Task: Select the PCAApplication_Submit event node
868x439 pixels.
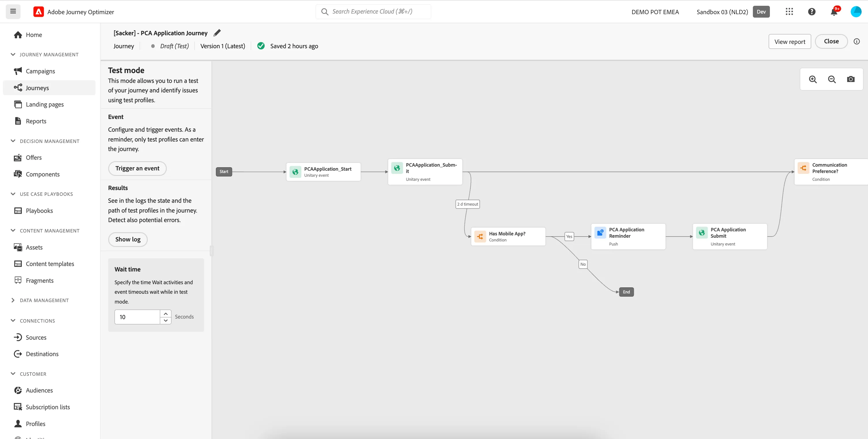Action: [x=425, y=172]
